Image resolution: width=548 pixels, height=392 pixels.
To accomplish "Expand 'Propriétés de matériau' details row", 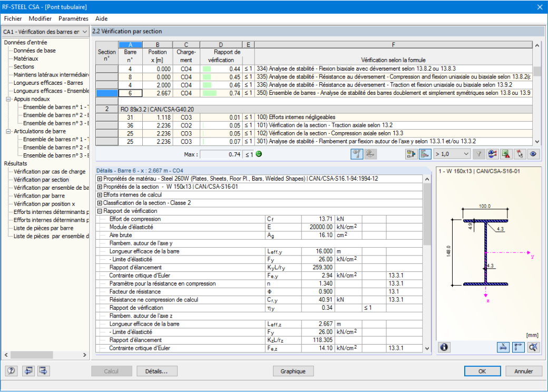I will click(x=100, y=179).
